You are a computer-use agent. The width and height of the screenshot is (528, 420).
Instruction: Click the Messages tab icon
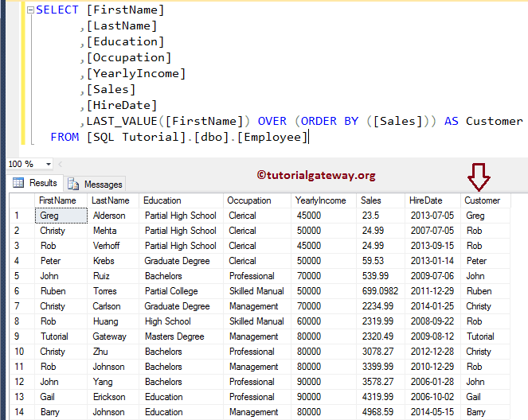[74, 184]
